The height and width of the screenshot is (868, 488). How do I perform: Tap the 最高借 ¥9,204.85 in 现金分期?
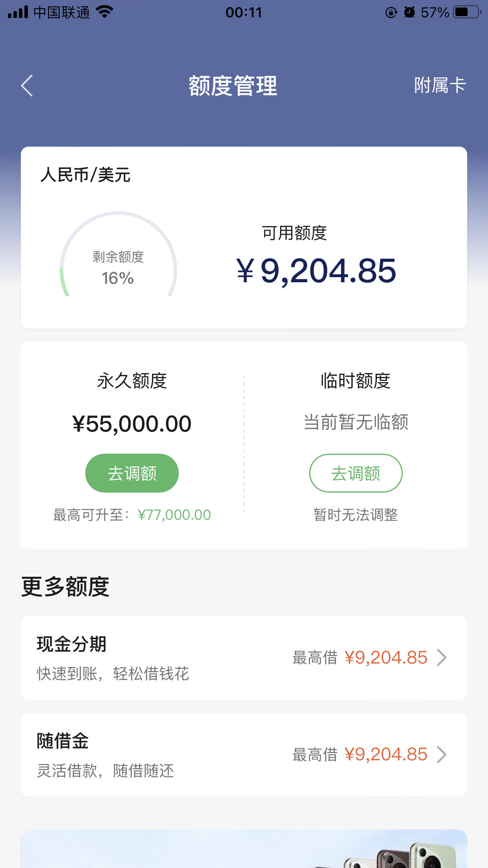click(x=360, y=657)
